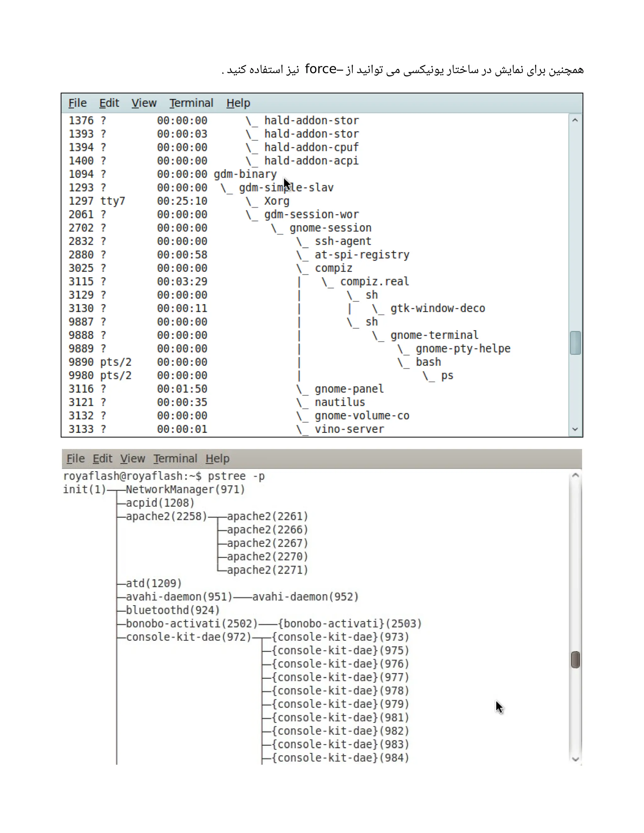Open Help menu in upper terminal
The width and height of the screenshot is (644, 833).
tap(238, 103)
